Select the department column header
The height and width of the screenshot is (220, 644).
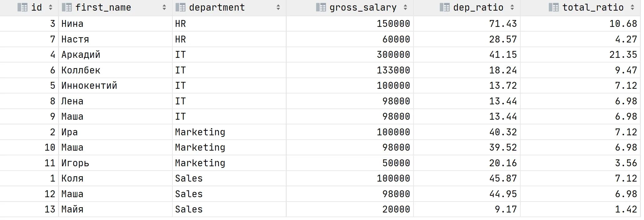click(x=229, y=8)
